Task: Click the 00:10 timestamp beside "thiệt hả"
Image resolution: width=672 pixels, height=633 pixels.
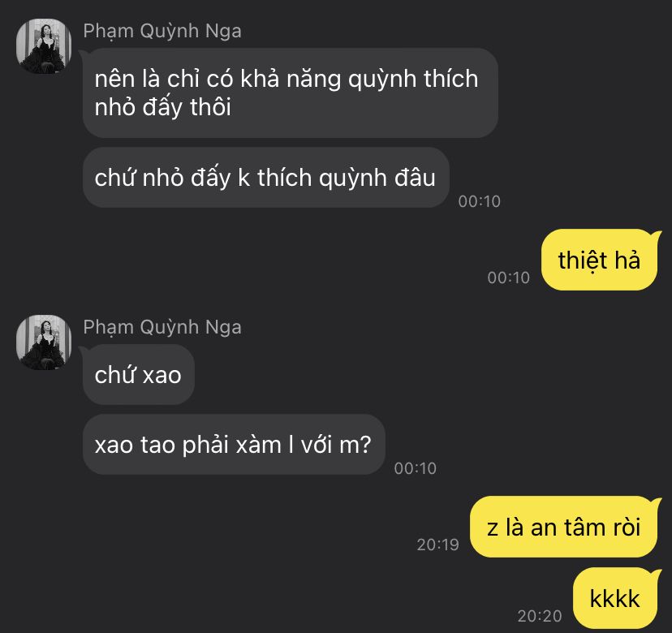Action: 509,278
